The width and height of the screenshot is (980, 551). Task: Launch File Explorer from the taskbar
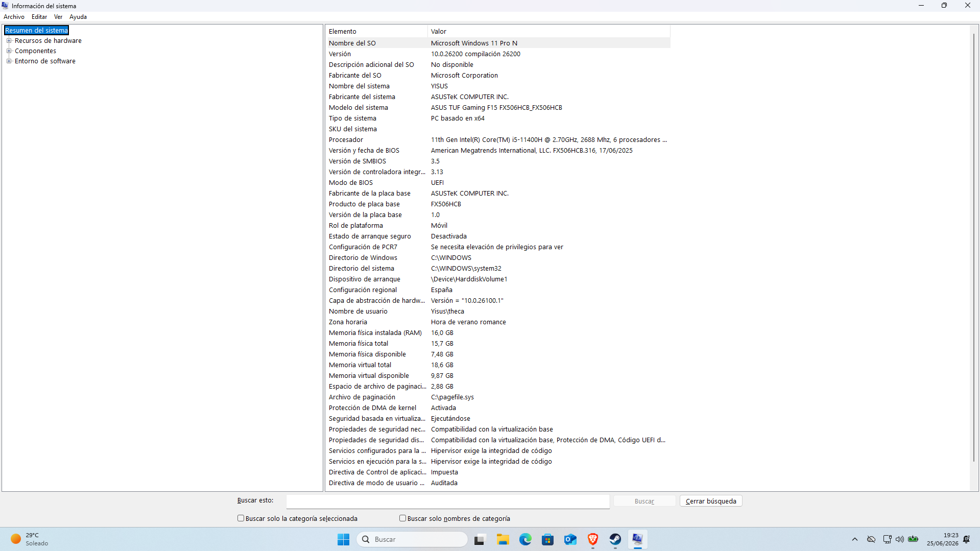pyautogui.click(x=503, y=539)
